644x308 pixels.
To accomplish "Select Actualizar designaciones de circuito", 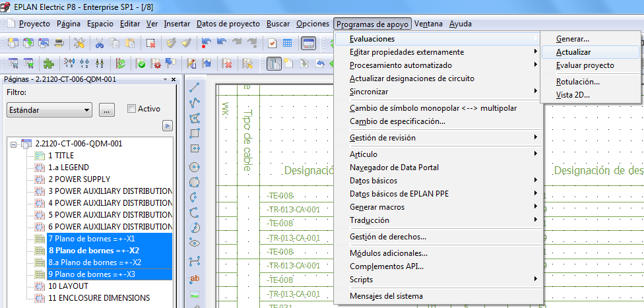I will click(438, 78).
